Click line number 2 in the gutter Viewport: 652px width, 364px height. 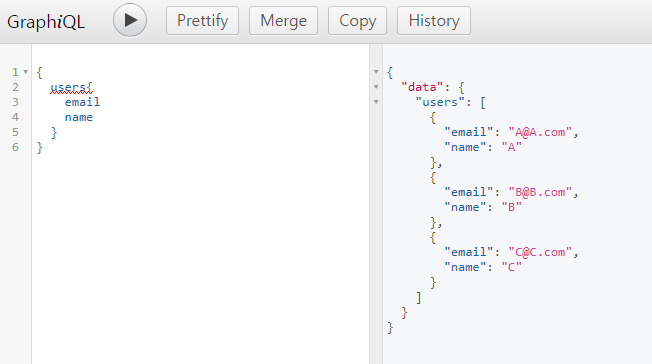15,87
